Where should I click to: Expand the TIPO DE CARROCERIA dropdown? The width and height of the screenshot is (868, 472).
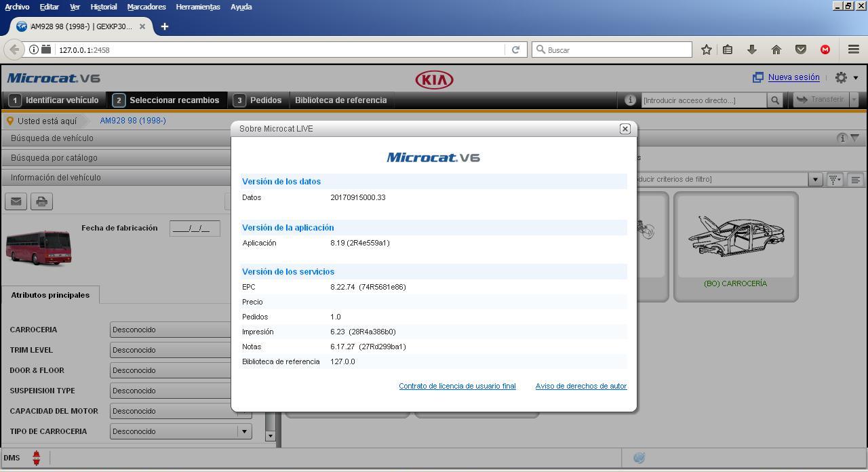point(244,431)
